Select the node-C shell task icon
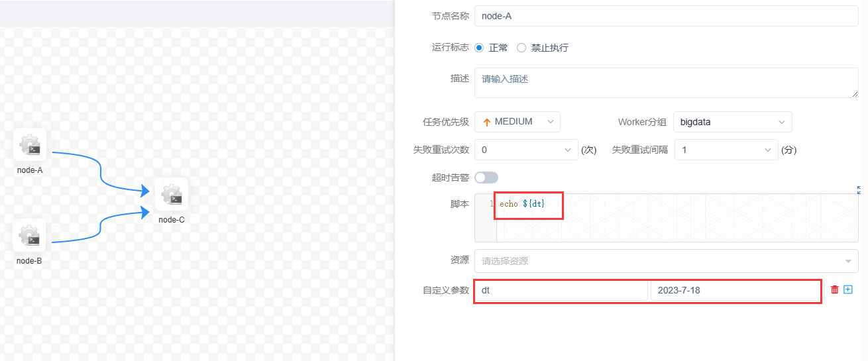 coord(172,194)
